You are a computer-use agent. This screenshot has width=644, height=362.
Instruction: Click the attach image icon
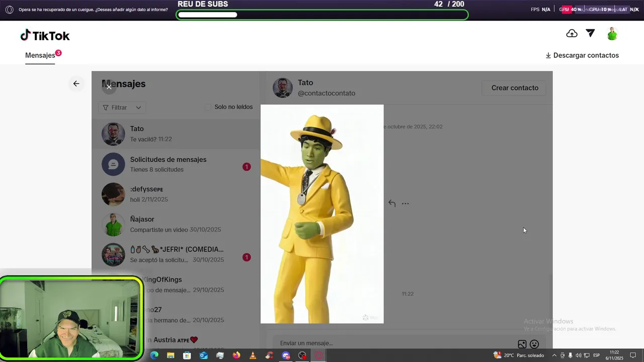point(522,344)
